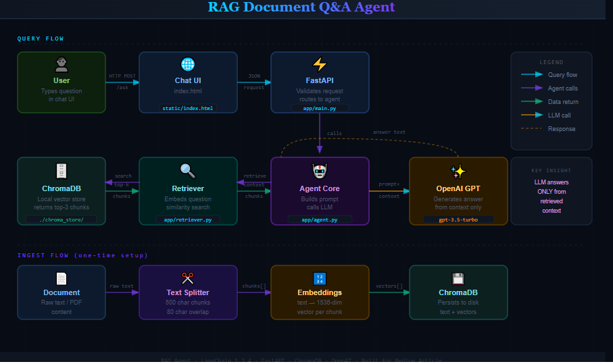This screenshot has width=613, height=364.
Task: Click 'Query flow' legend label
Action: [x=562, y=75]
